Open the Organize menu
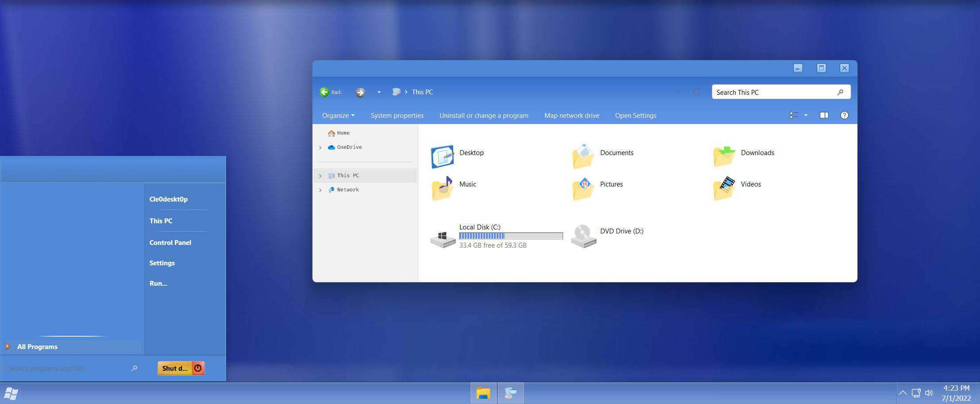Image resolution: width=980 pixels, height=404 pixels. pos(338,116)
